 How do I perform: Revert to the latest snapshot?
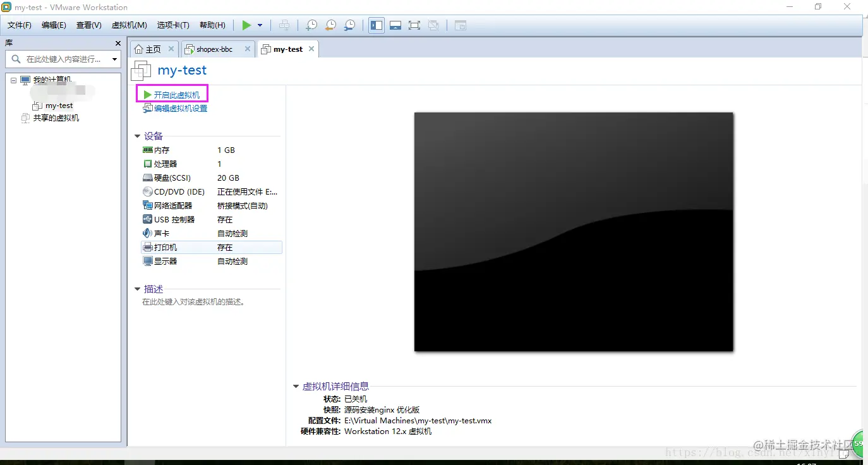[x=330, y=25]
